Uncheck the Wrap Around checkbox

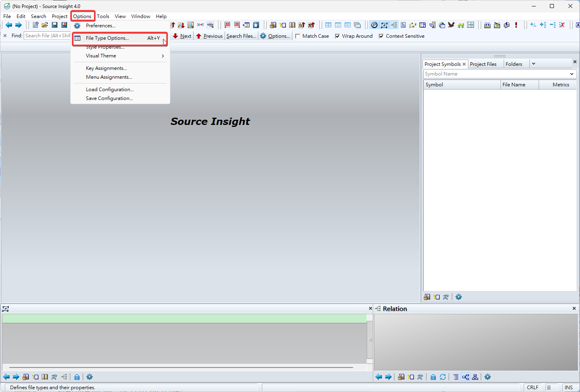click(x=337, y=36)
